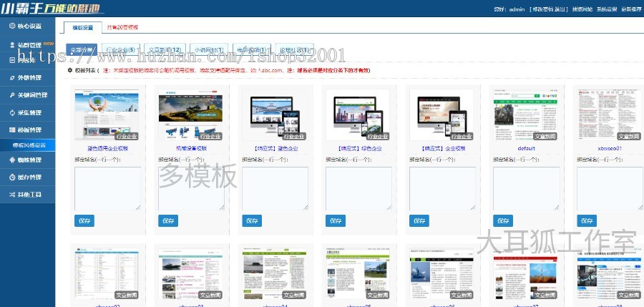Viewport: 644px width, 307px height.
Task: Save bindings for 蓝色通用企业模板
Action: tap(84, 221)
